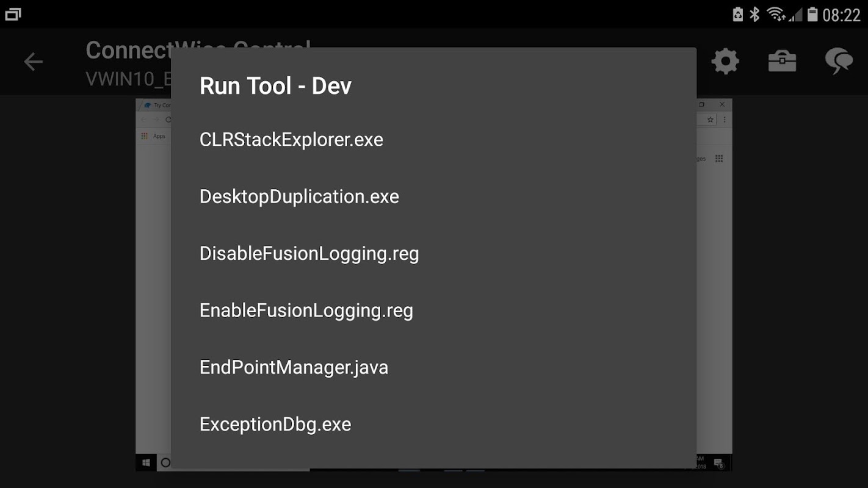868x488 pixels.
Task: Click the bookmark star in remote browser
Action: coord(711,120)
